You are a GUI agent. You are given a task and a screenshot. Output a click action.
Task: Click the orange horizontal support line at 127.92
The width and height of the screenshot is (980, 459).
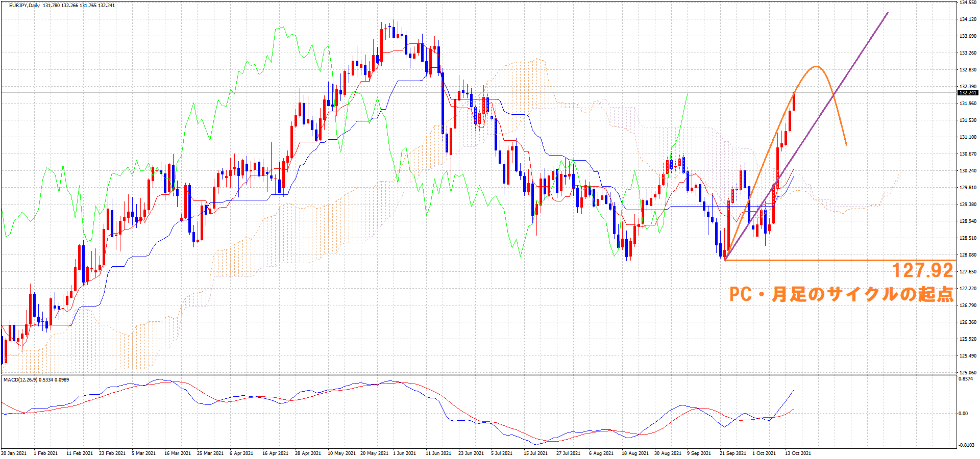[817, 261]
